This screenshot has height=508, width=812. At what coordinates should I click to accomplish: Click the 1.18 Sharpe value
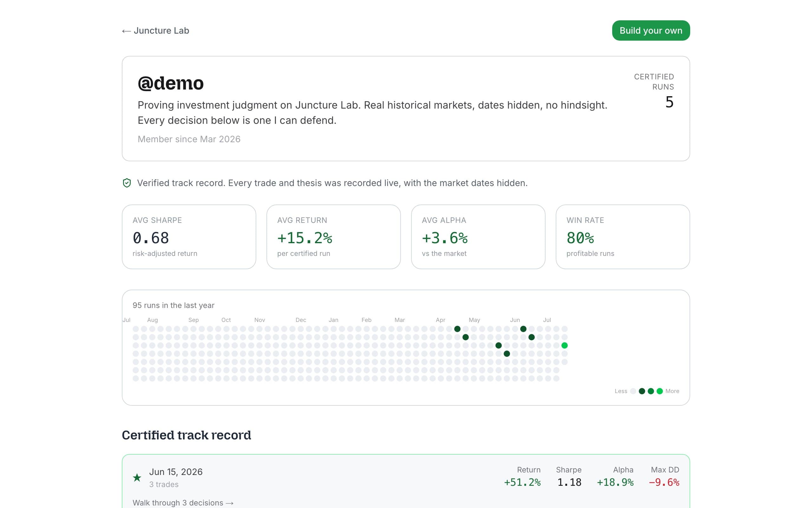[569, 482]
